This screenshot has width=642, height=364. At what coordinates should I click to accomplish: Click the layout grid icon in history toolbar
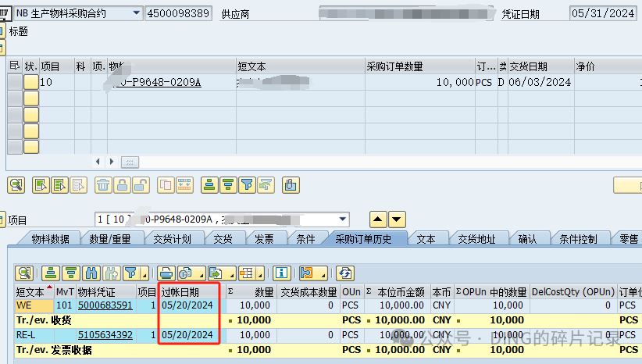(x=247, y=273)
